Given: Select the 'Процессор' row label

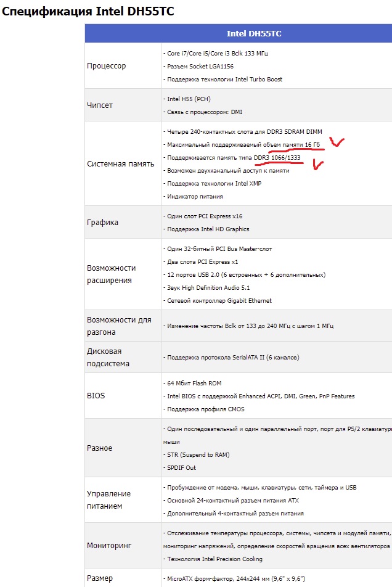Looking at the screenshot, I should point(106,66).
